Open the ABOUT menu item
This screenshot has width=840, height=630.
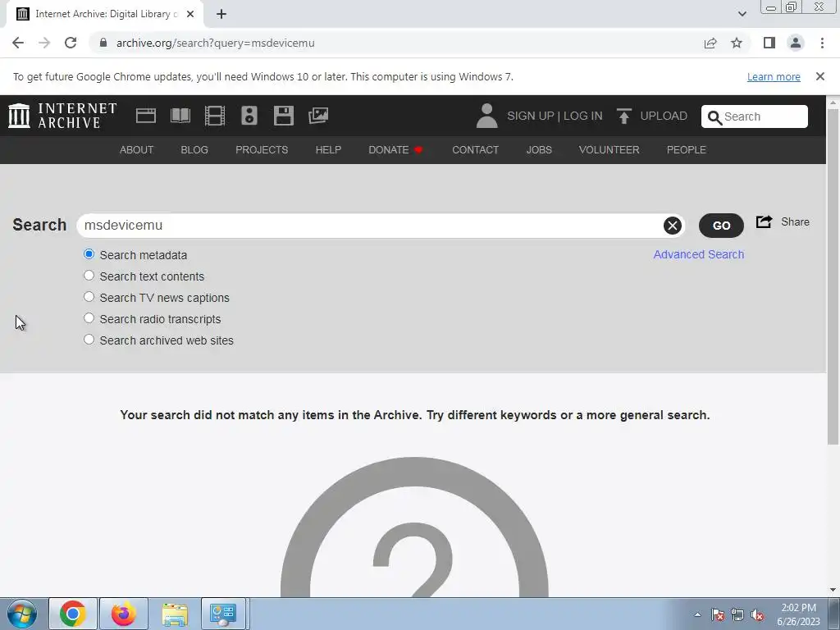point(137,150)
